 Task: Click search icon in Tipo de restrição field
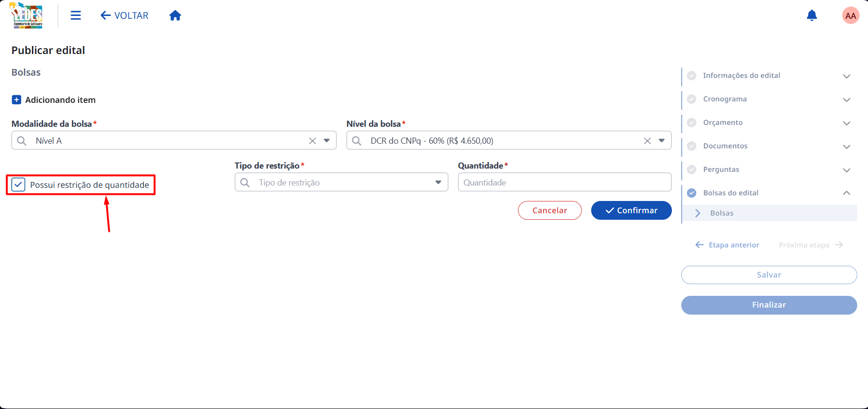(245, 183)
